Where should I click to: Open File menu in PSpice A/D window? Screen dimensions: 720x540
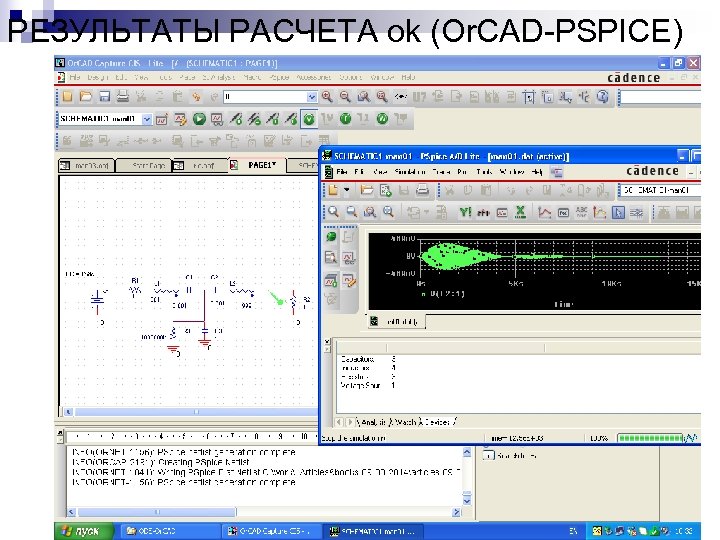[342, 172]
